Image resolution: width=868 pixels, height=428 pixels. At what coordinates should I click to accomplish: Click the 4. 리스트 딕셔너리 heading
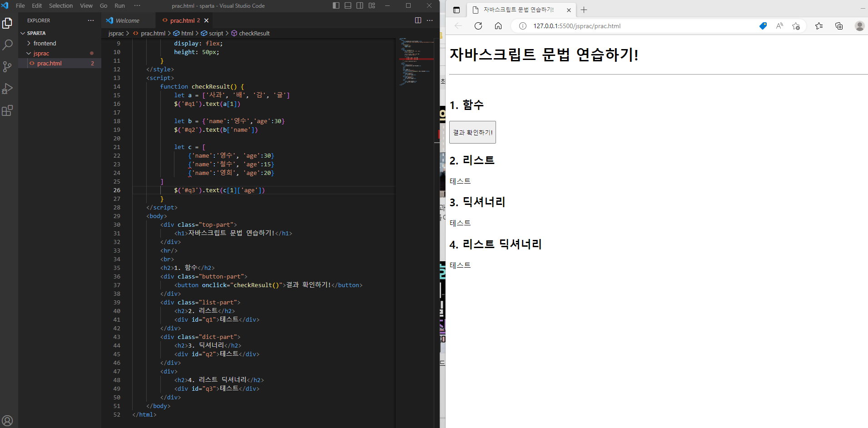(496, 244)
